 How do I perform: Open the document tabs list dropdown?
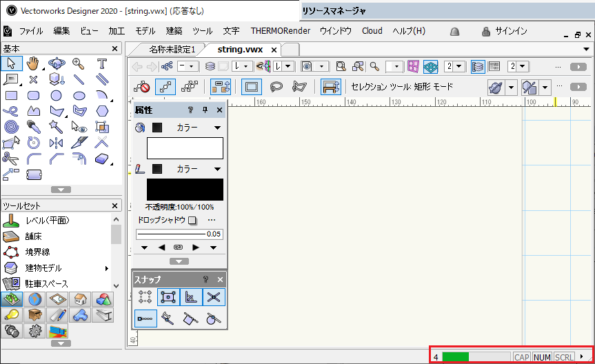tap(586, 50)
